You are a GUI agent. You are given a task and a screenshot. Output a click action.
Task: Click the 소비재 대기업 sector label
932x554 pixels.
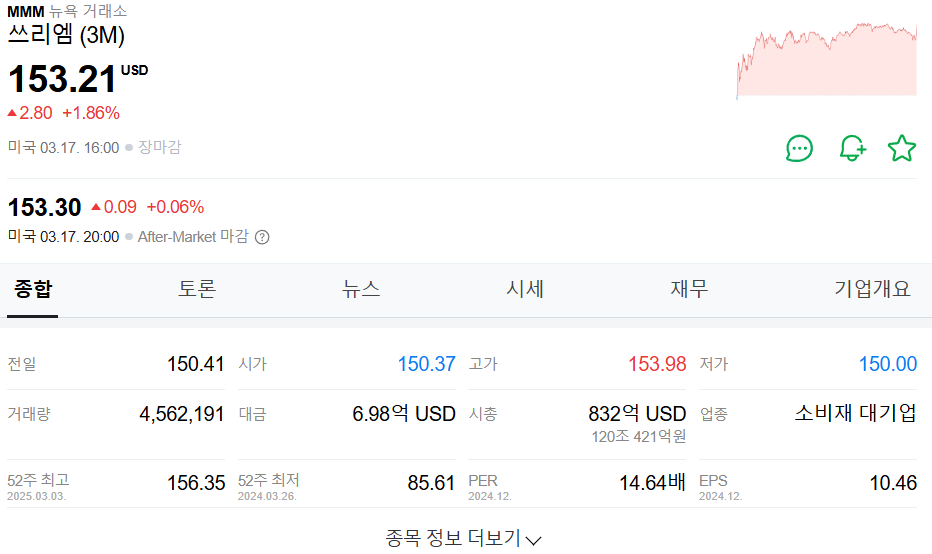point(855,413)
